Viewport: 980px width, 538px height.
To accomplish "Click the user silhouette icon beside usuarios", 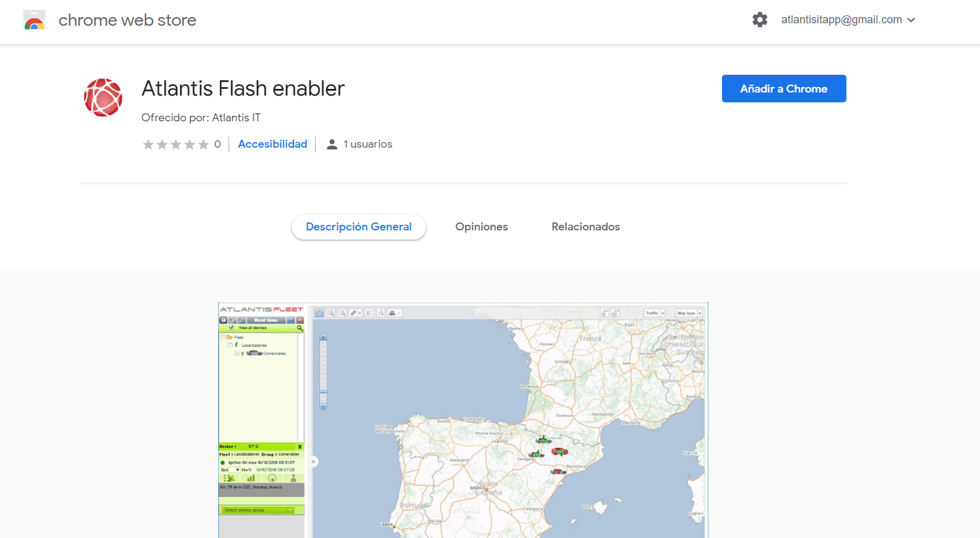I will tap(332, 145).
